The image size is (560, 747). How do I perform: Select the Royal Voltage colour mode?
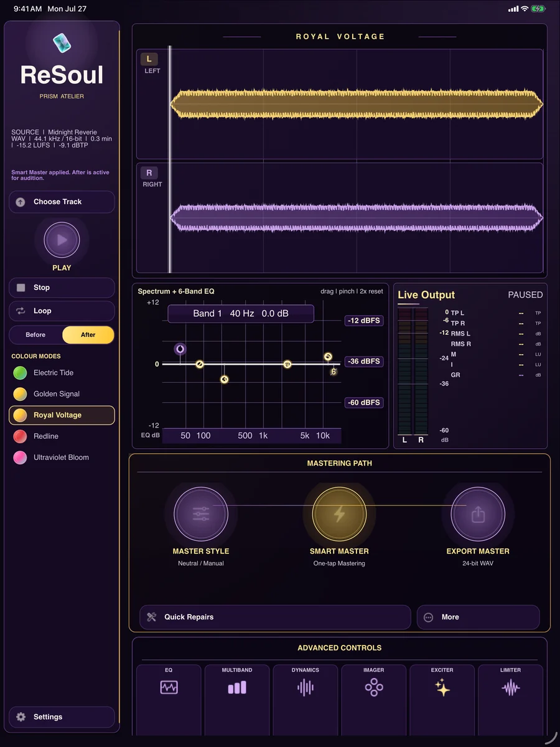(62, 415)
